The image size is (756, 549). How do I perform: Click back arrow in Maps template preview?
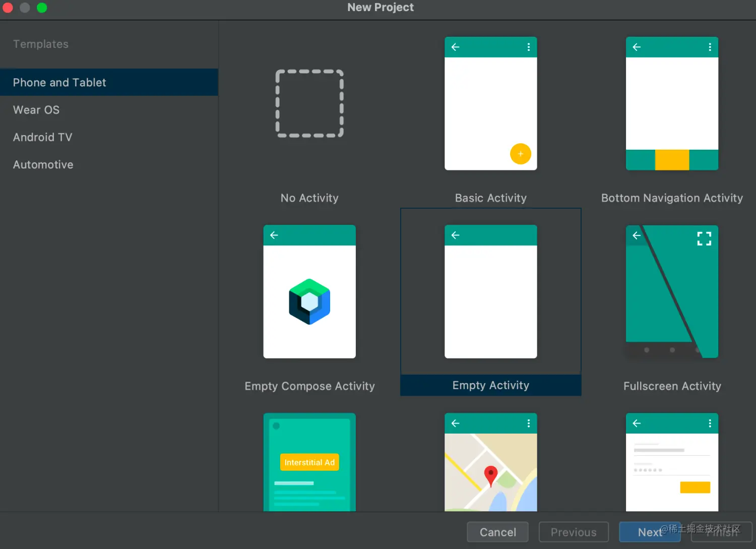456,423
